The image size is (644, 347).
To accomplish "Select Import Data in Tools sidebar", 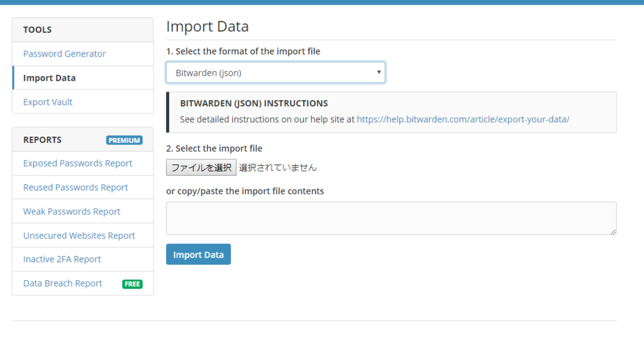I will [x=49, y=78].
